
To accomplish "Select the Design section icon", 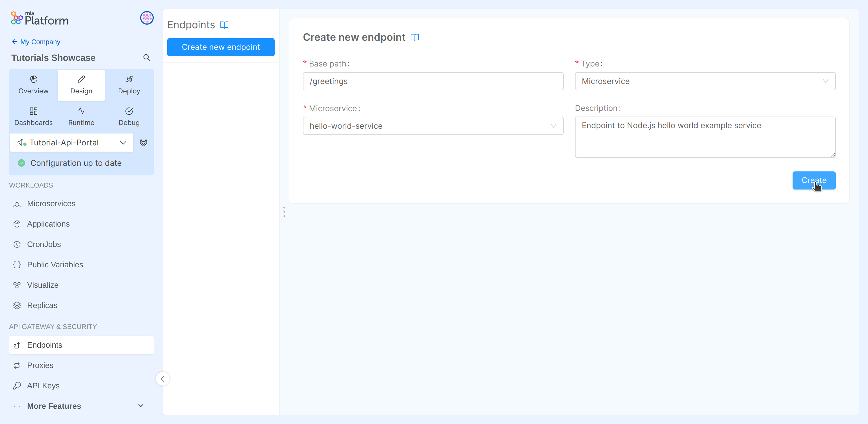I will [81, 79].
